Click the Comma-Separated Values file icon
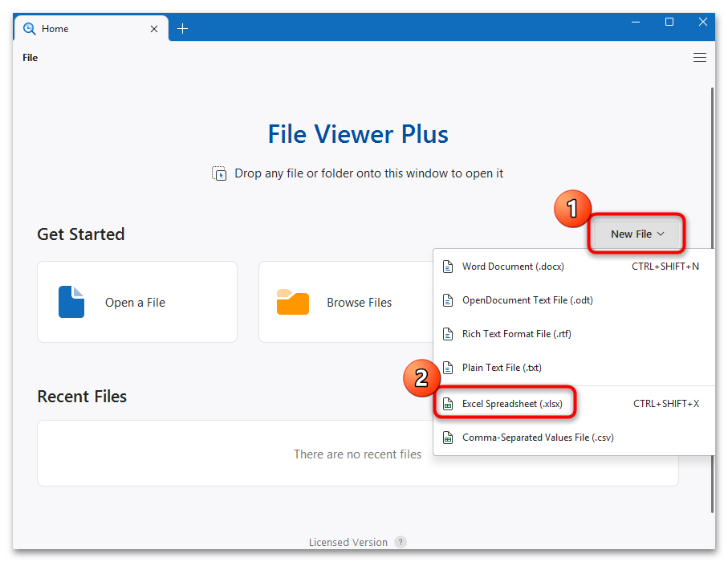This screenshot has width=728, height=562. point(448,437)
